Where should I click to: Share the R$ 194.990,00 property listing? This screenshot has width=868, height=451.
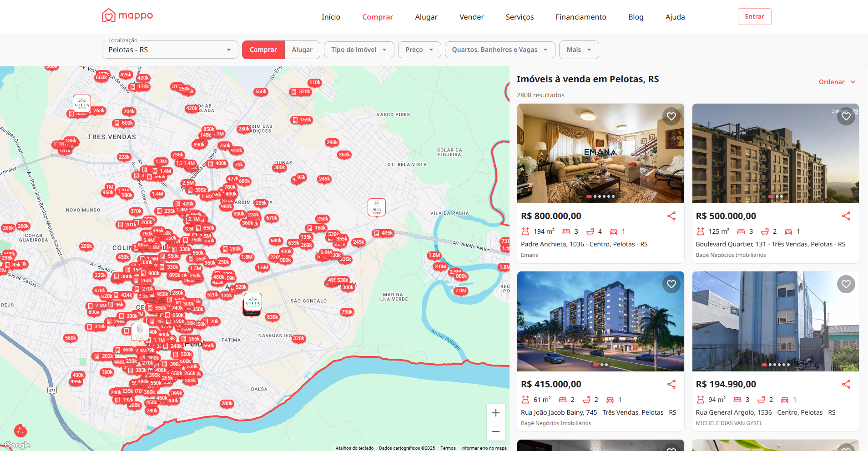pyautogui.click(x=846, y=384)
